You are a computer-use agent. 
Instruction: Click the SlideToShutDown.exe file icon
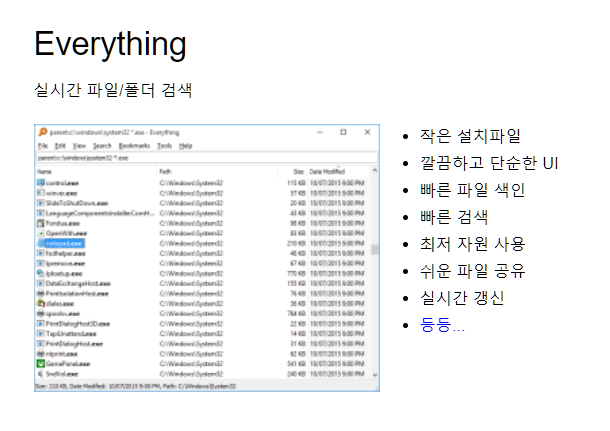[40, 203]
